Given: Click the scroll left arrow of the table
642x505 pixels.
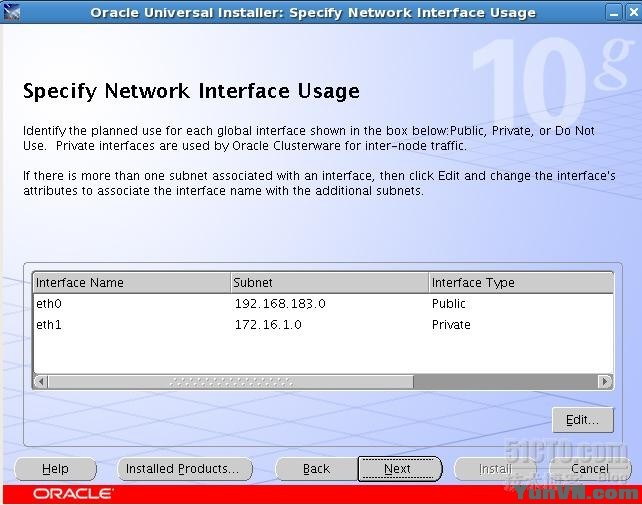Looking at the screenshot, I should (x=41, y=381).
